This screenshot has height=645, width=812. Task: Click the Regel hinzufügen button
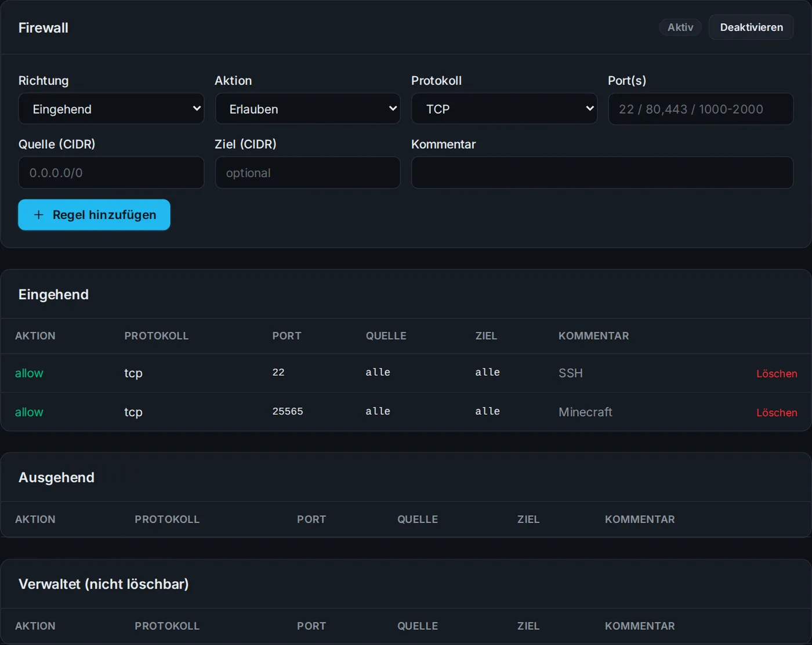coord(94,215)
